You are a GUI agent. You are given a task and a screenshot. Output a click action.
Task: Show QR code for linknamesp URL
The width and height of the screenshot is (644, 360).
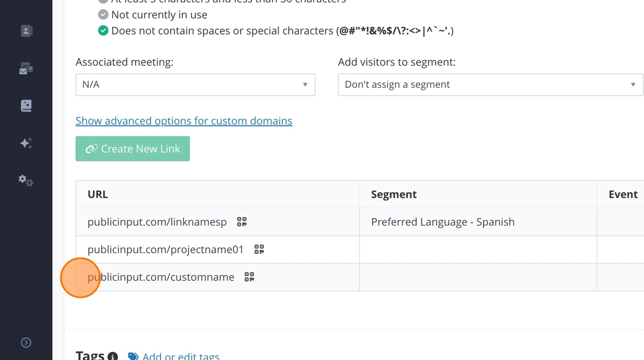tap(242, 222)
